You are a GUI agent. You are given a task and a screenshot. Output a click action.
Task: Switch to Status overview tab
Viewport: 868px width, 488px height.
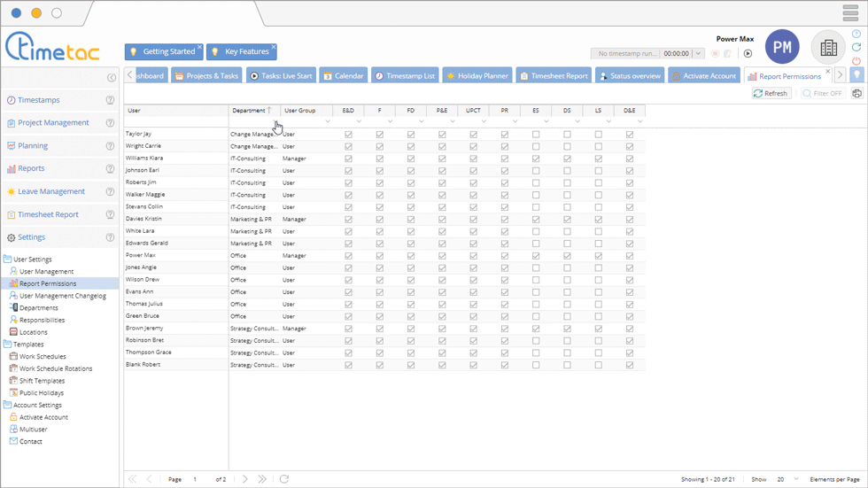pos(630,76)
